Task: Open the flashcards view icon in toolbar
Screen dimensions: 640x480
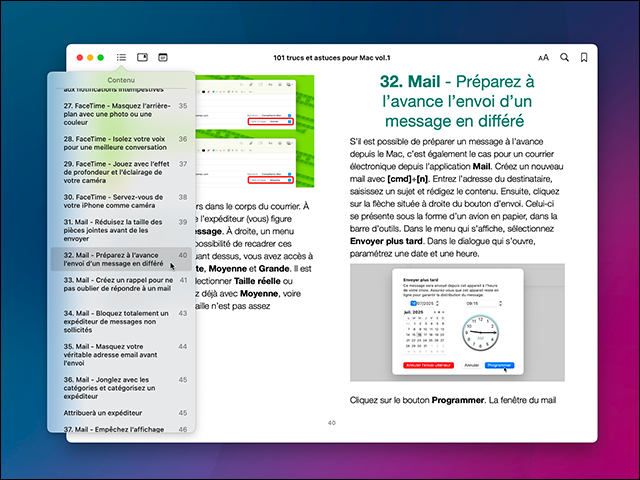Action: tap(163, 57)
